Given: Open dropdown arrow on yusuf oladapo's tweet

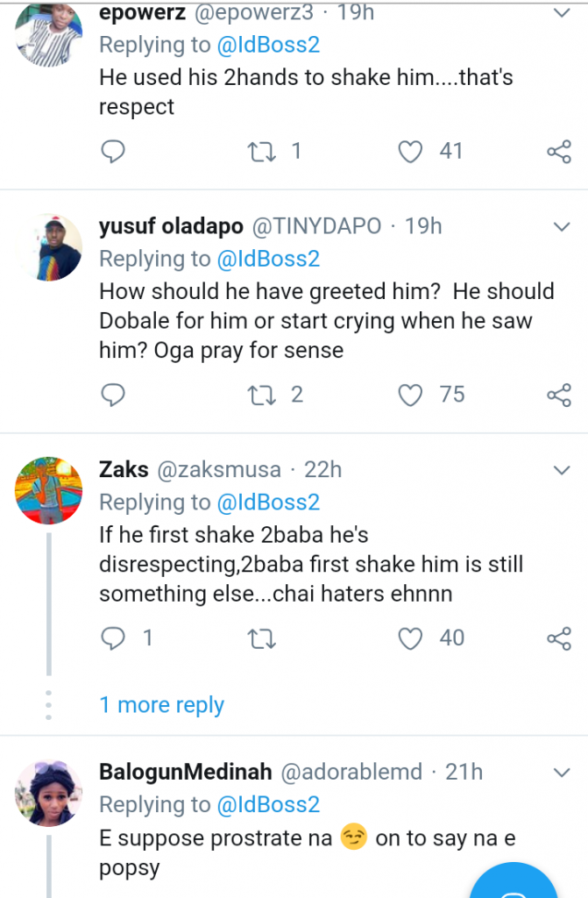Looking at the screenshot, I should [562, 226].
